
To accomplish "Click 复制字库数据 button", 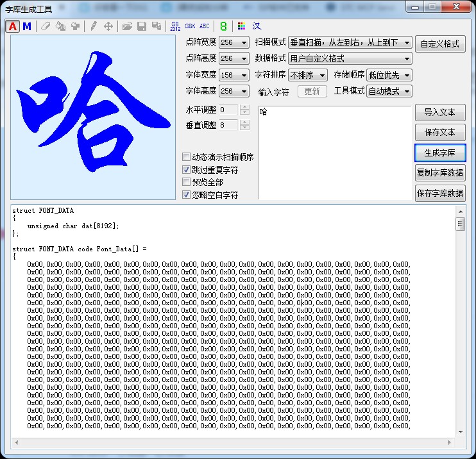I will click(x=440, y=172).
